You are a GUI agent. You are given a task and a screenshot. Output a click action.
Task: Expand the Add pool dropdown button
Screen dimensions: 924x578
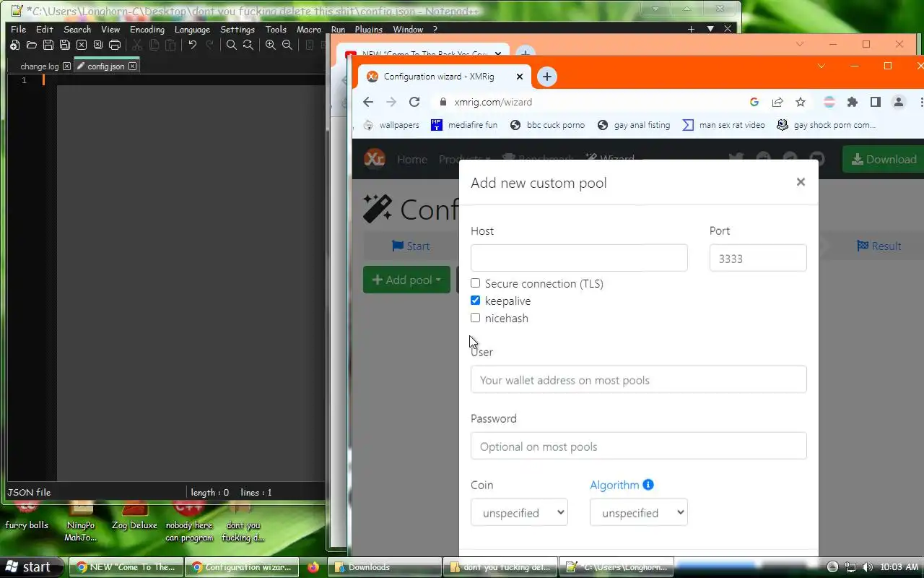tap(406, 280)
